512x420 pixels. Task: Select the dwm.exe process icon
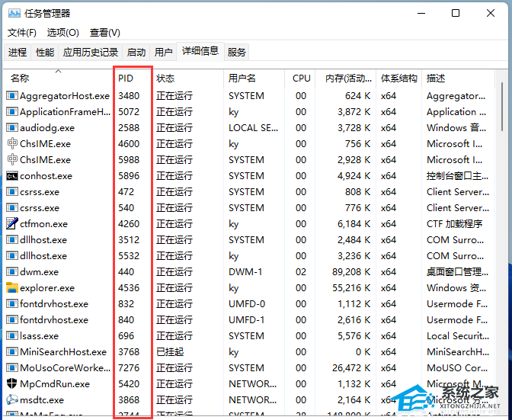pyautogui.click(x=12, y=271)
